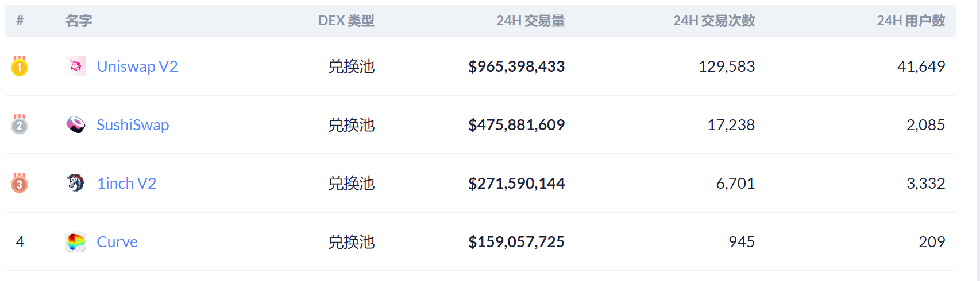Click the 名字 column header
This screenshot has height=281, width=980.
[x=79, y=21]
